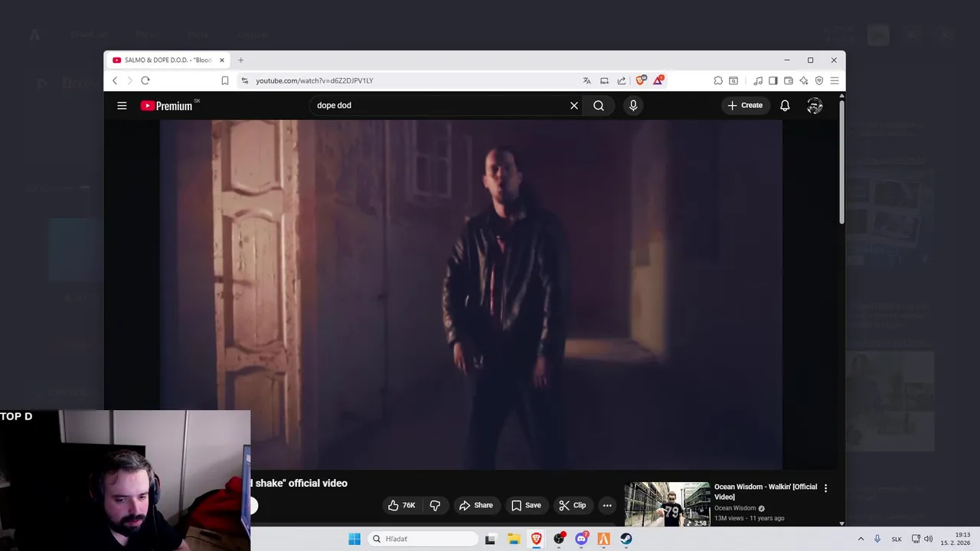Cast media icon in address bar
980x551 pixels.
point(604,80)
